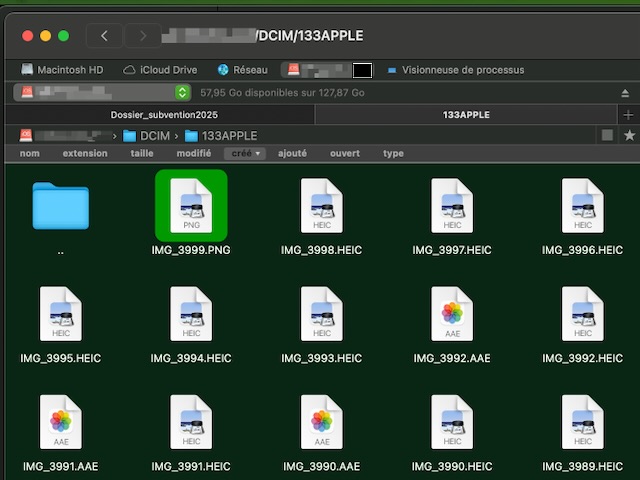Open iCloud Drive shortcut

[x=160, y=70]
